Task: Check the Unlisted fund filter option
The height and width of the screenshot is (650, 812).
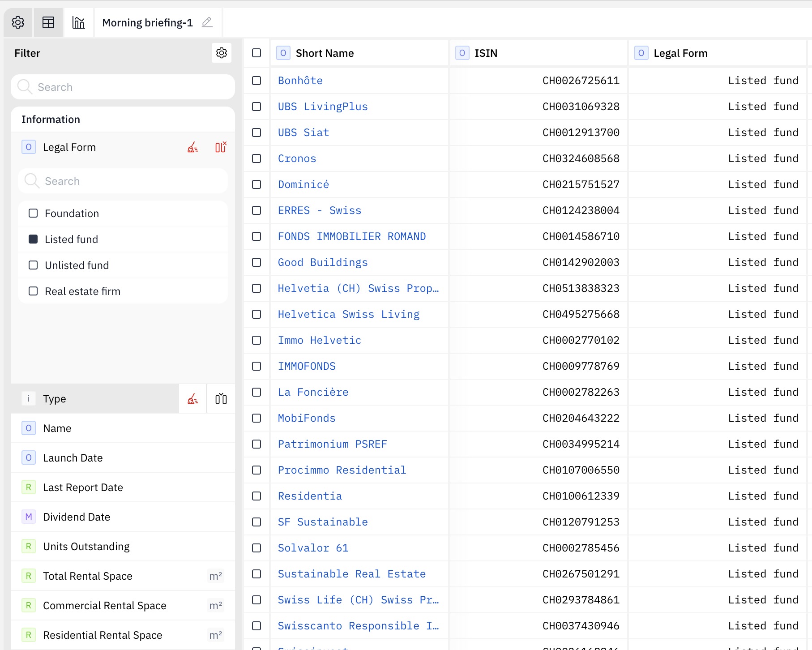Action: click(x=33, y=265)
